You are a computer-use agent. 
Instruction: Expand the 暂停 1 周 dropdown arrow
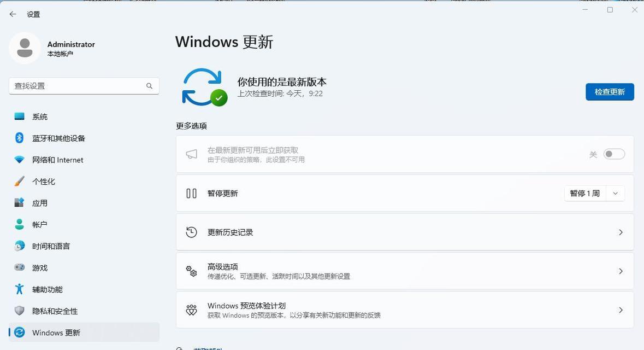click(x=615, y=193)
